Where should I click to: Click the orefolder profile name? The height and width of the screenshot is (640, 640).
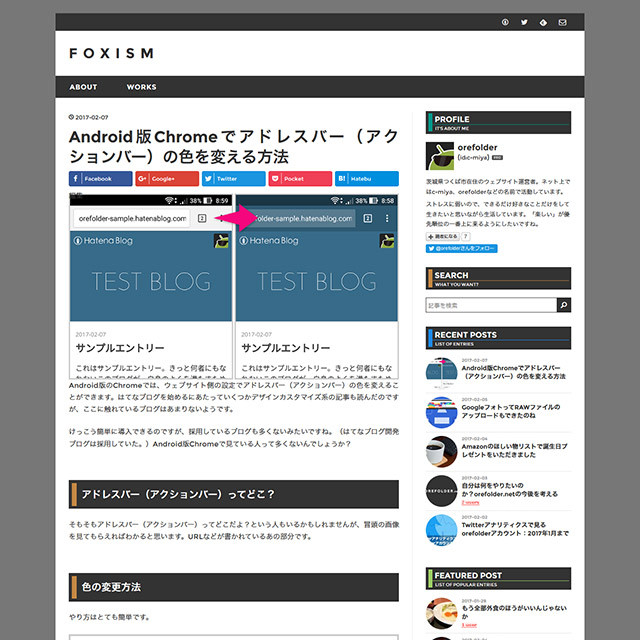coord(477,147)
